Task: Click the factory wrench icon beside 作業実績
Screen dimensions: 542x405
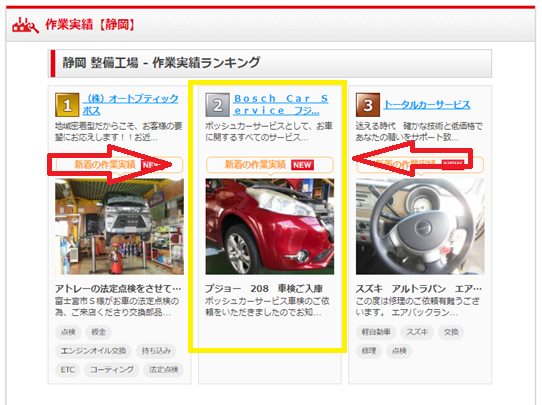Action: tap(25, 25)
